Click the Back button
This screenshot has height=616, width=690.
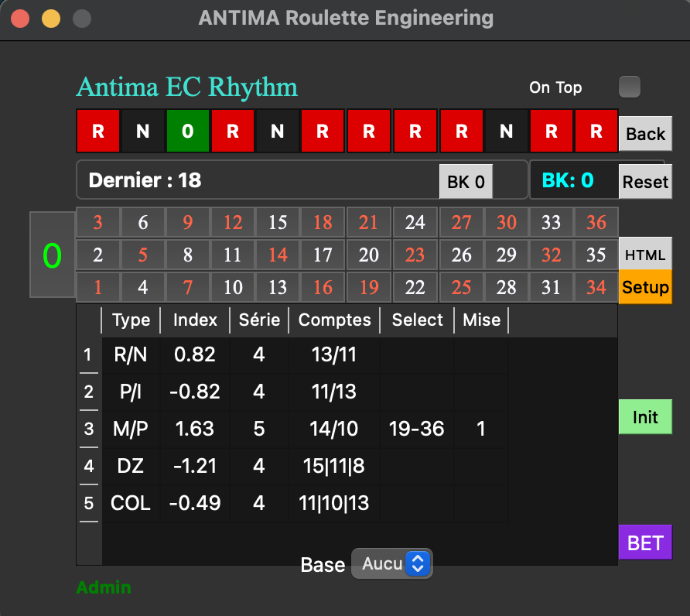(x=645, y=133)
